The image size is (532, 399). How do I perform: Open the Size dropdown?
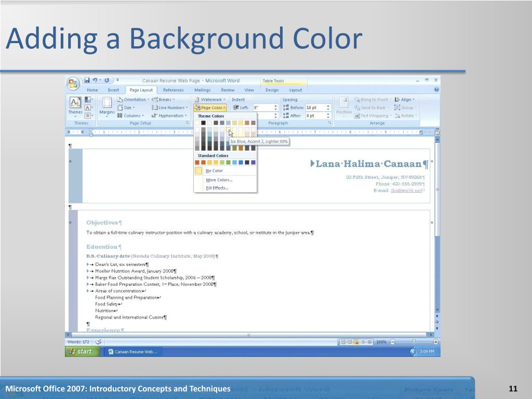click(126, 108)
